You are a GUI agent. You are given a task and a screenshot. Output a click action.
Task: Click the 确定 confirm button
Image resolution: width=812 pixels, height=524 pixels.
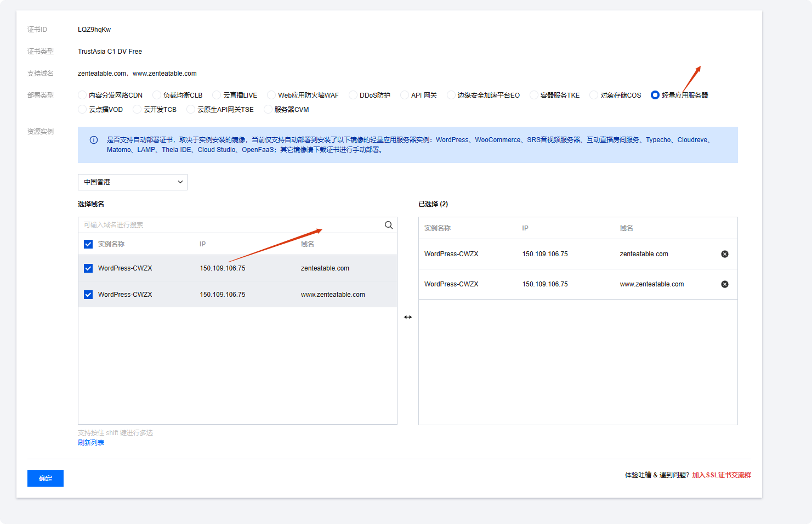[x=46, y=478]
